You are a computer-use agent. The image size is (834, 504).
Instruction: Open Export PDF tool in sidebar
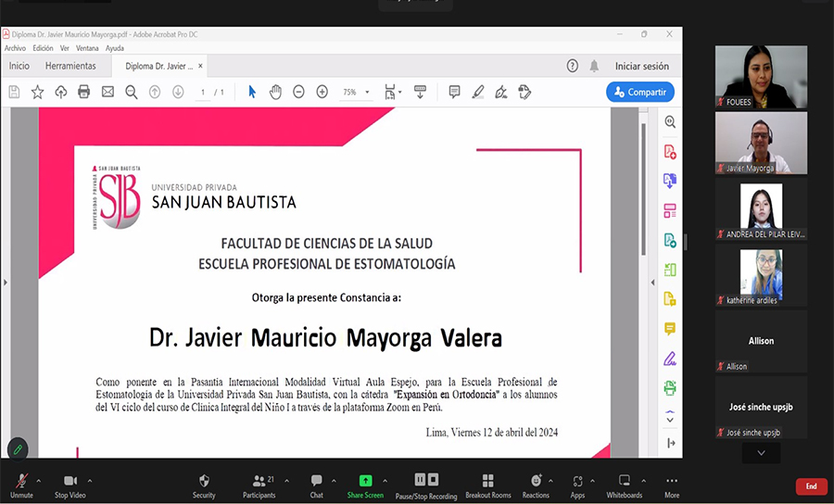coord(670,181)
